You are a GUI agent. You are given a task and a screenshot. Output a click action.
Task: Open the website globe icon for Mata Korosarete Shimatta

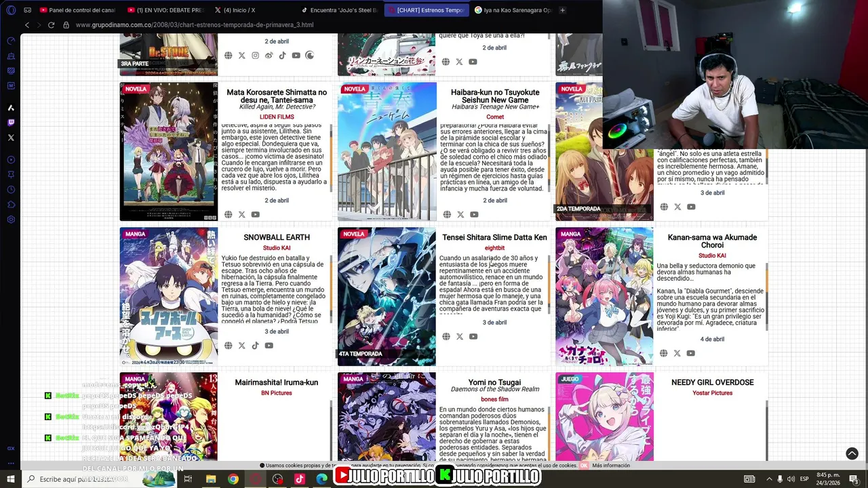click(x=228, y=214)
